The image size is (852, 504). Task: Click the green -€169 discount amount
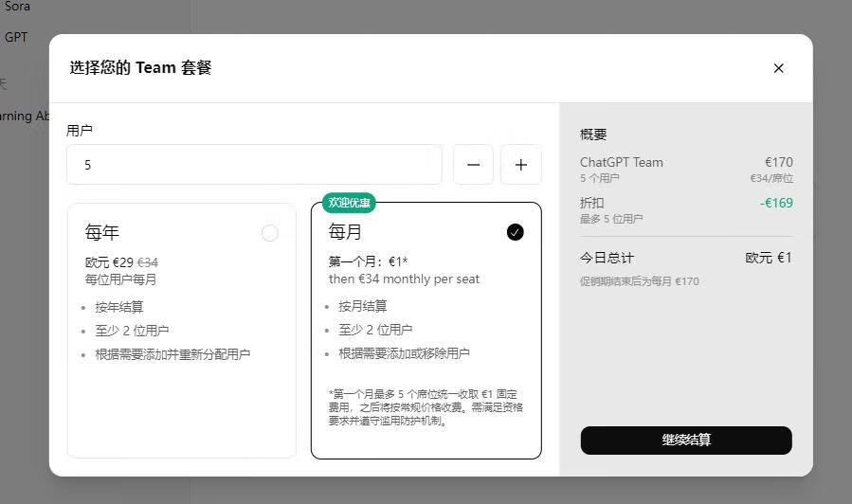click(775, 203)
